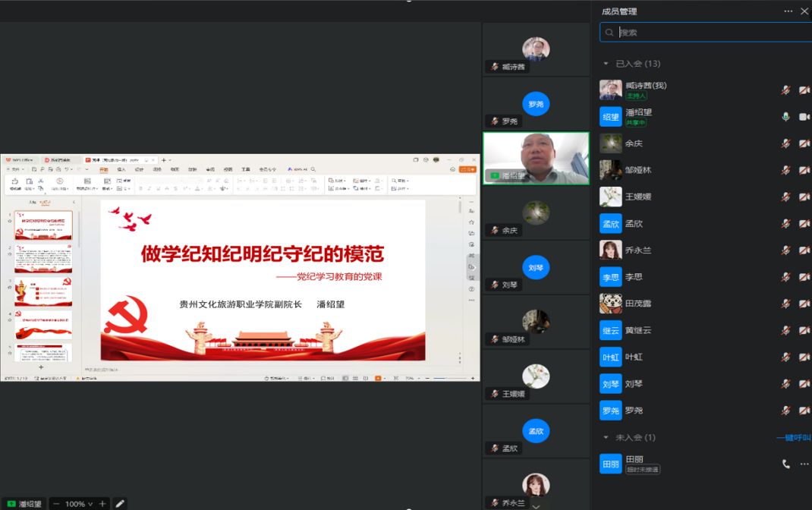Close the 成员管理 panel

[x=804, y=11]
